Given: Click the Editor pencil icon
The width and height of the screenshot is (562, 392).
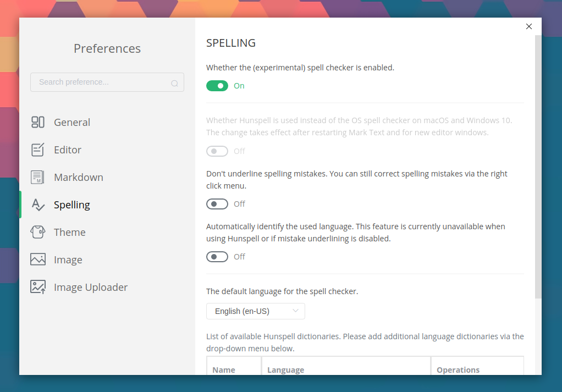Looking at the screenshot, I should [37, 150].
